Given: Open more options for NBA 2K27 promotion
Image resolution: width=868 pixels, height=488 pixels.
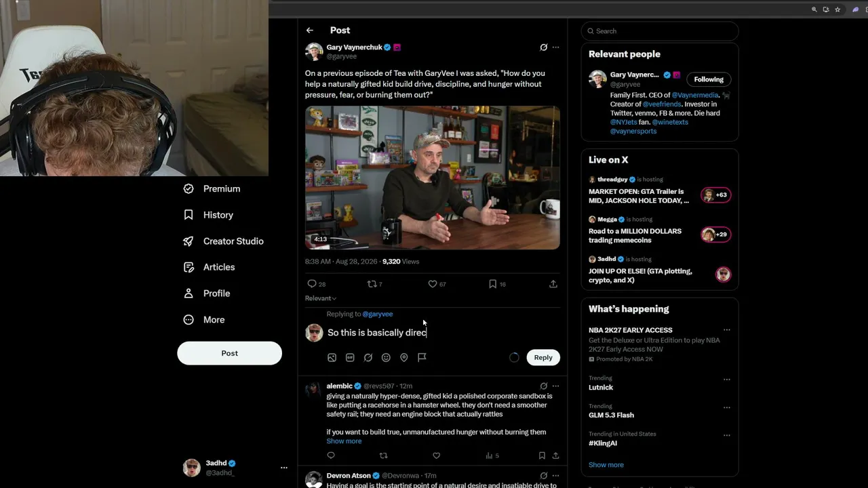Looking at the screenshot, I should point(727,330).
